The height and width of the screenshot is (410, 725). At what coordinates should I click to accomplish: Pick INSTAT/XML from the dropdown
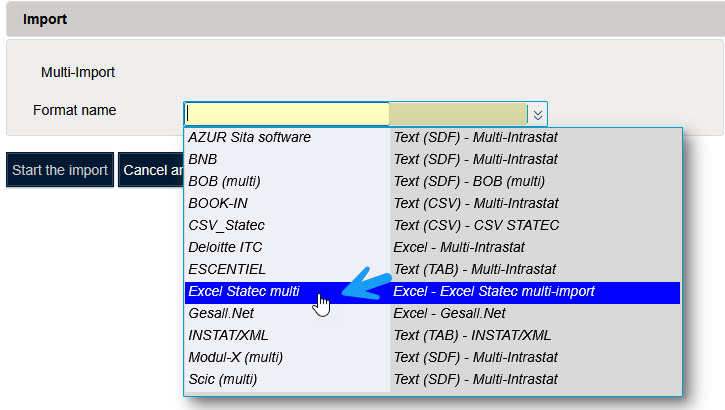coord(228,335)
